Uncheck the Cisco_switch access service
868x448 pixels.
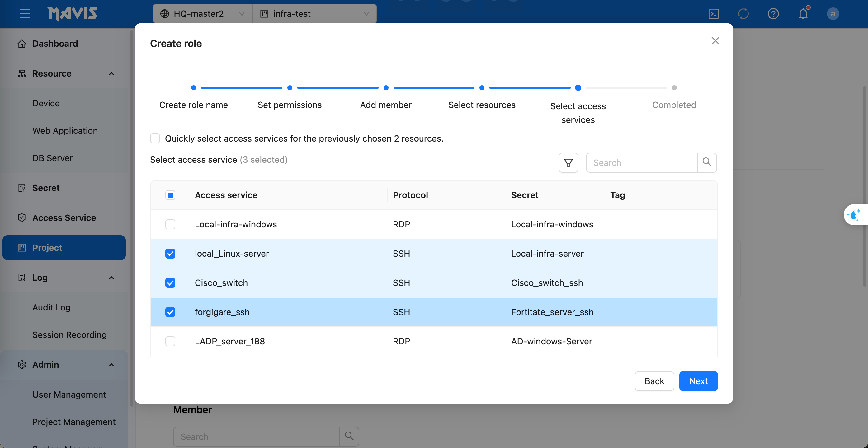click(170, 283)
